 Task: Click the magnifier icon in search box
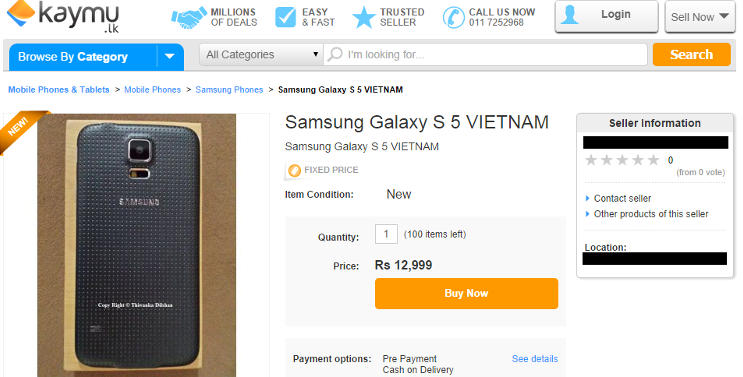(x=335, y=54)
